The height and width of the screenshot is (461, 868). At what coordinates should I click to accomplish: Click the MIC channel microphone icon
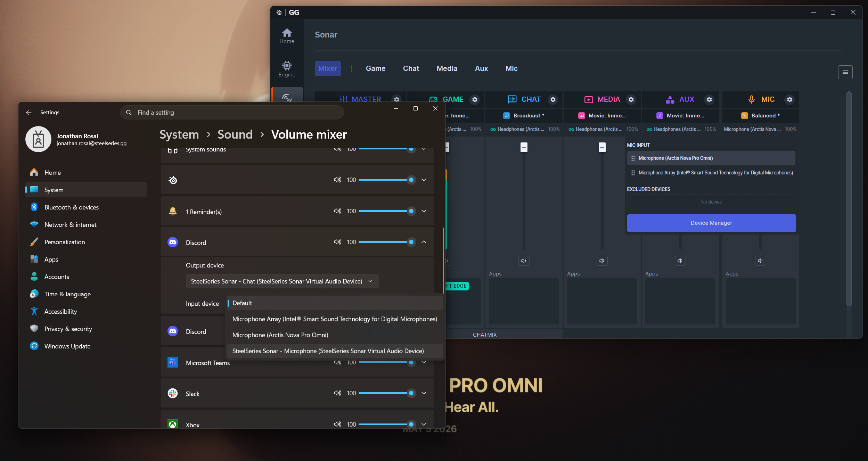[751, 100]
